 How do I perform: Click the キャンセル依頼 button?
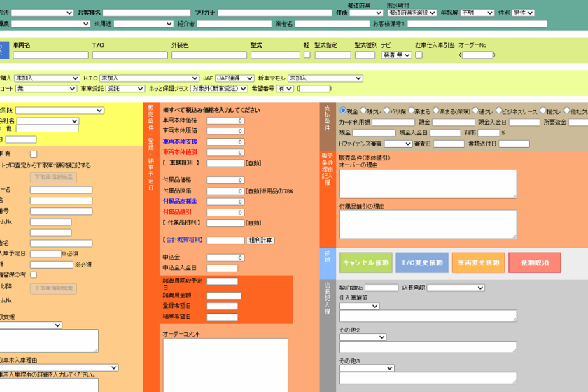[x=364, y=262]
